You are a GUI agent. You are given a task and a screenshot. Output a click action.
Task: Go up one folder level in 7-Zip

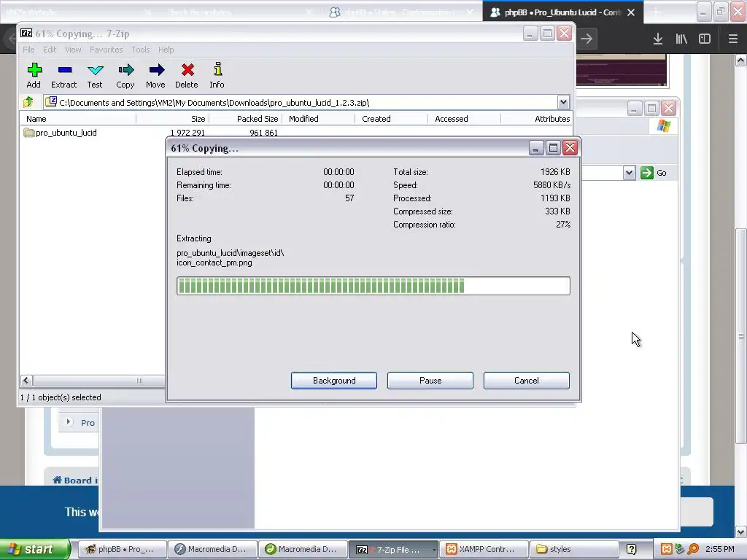[x=28, y=102]
